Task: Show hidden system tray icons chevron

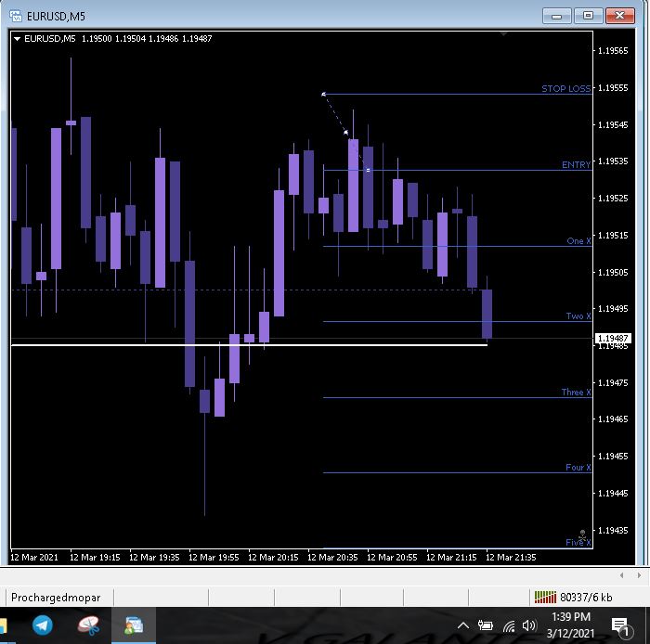Action: coord(463,625)
